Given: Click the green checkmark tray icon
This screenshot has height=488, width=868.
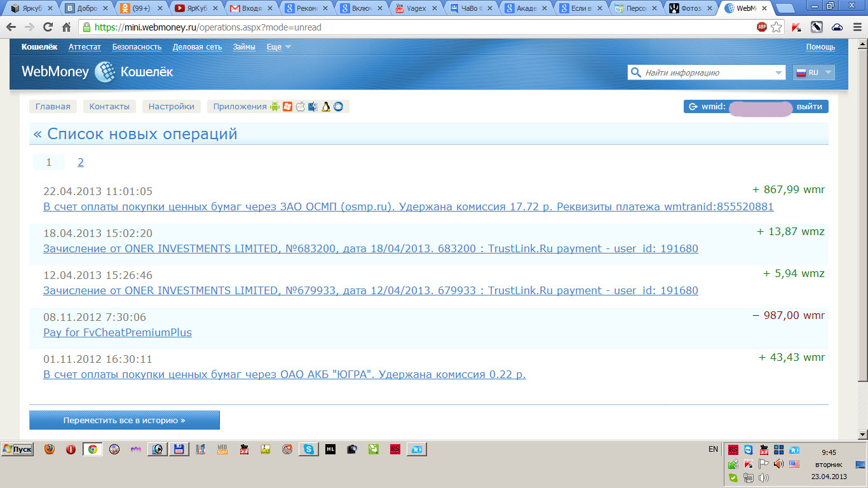Looking at the screenshot, I should tap(733, 478).
